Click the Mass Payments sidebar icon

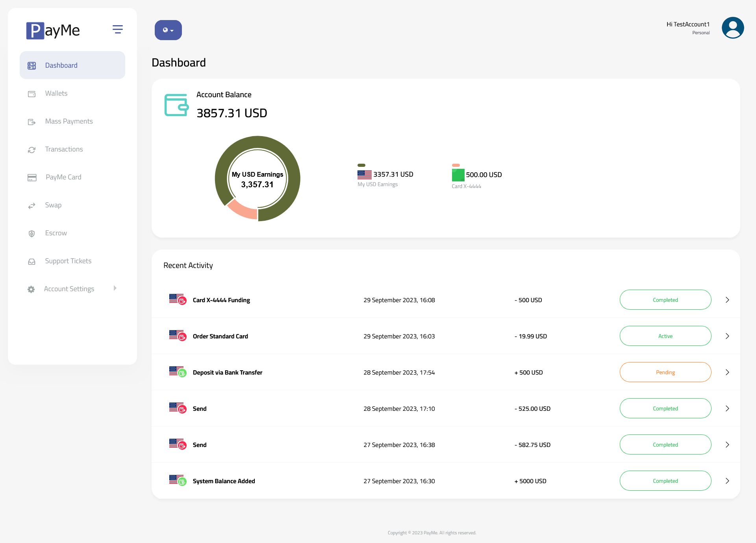click(x=32, y=122)
